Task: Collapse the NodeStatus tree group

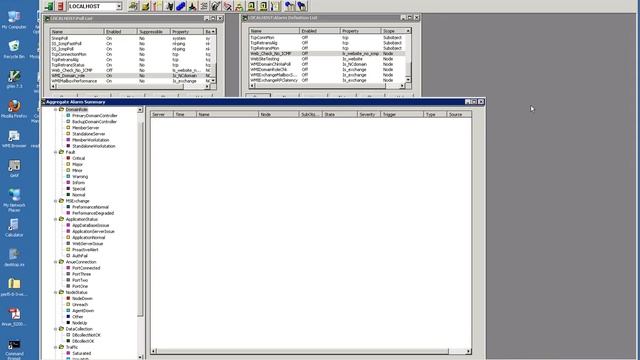Action: click(x=56, y=293)
